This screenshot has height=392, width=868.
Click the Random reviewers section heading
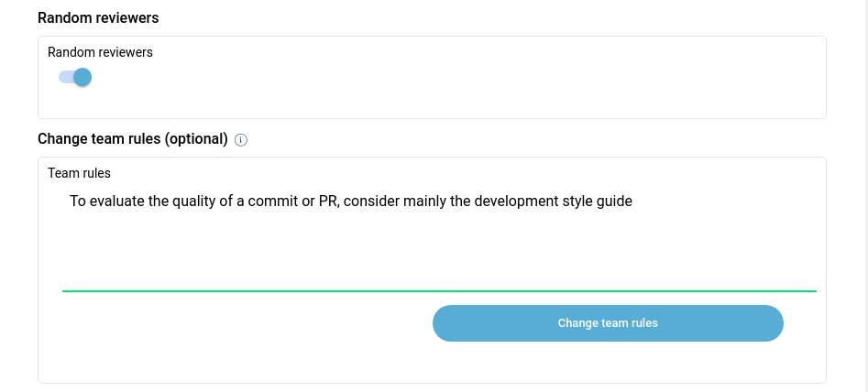(x=96, y=17)
